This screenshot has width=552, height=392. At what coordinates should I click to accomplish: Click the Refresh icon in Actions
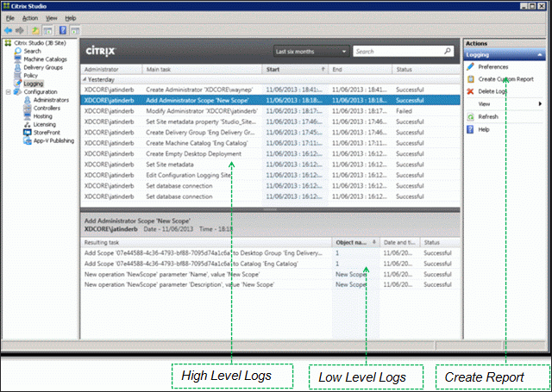pos(470,116)
